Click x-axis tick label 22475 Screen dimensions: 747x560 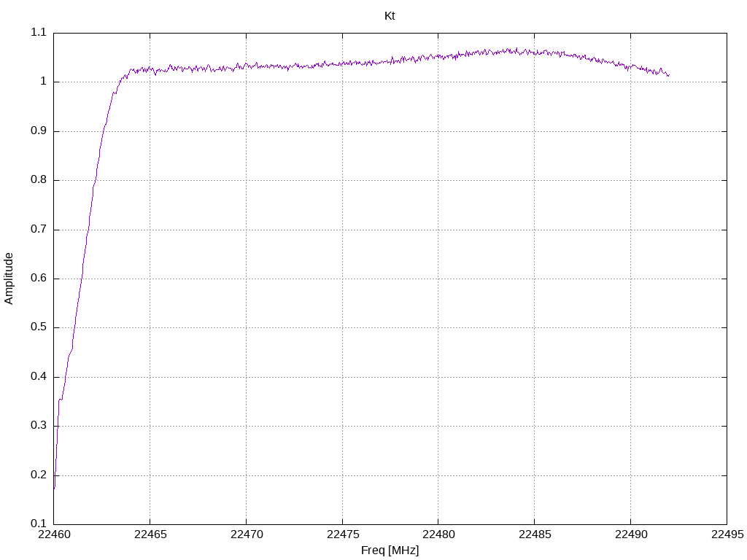343,534
